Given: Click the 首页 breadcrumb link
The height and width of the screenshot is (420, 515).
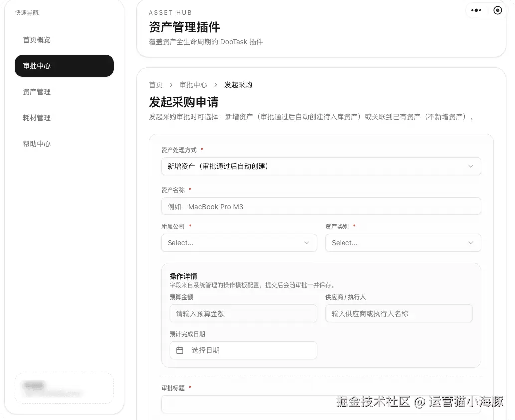Looking at the screenshot, I should point(156,85).
